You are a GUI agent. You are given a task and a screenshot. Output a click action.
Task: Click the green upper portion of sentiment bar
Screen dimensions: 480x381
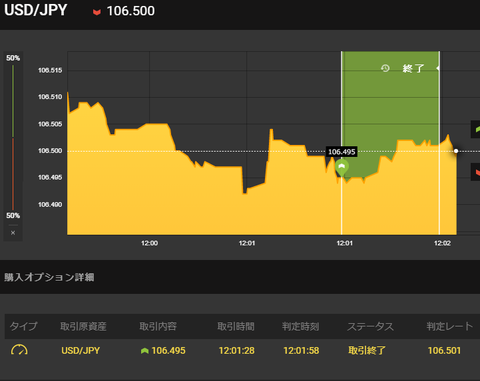pyautogui.click(x=13, y=101)
